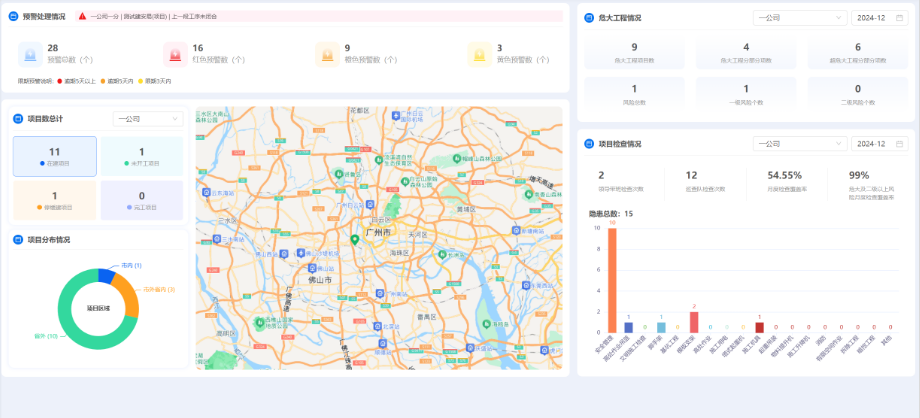Click the green location pin on map
Screen dimensions: 920x418
[354, 240]
